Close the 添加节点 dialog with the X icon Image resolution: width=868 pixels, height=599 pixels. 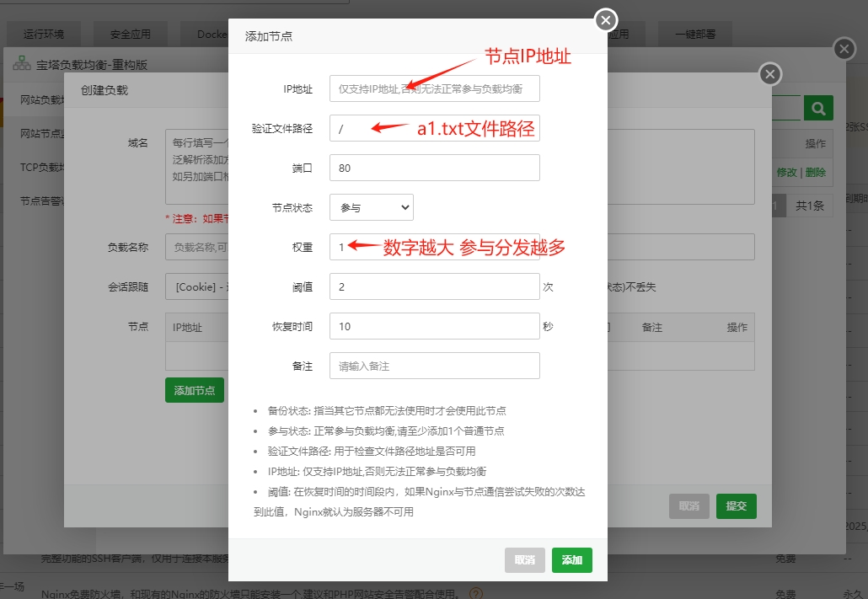(606, 20)
